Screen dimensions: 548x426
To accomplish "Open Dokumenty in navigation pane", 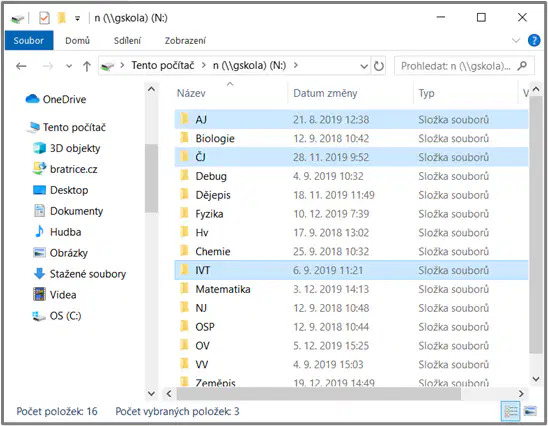I will pyautogui.click(x=68, y=211).
